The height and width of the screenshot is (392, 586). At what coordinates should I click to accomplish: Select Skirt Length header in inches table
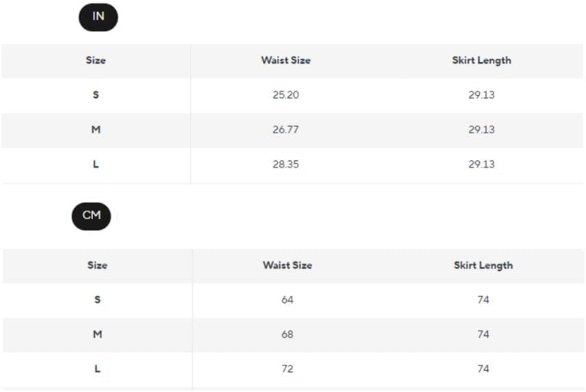[481, 60]
